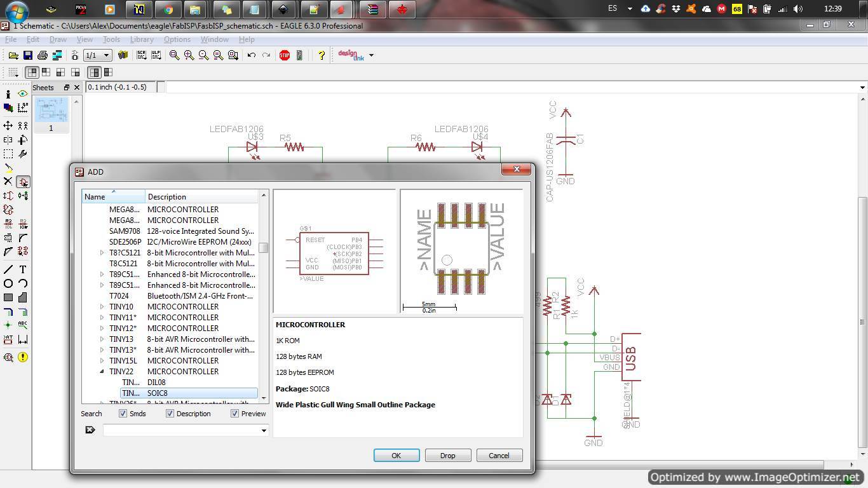Collapse the TINY22 tree node
Screen dimensions: 868x488
pos(102,371)
